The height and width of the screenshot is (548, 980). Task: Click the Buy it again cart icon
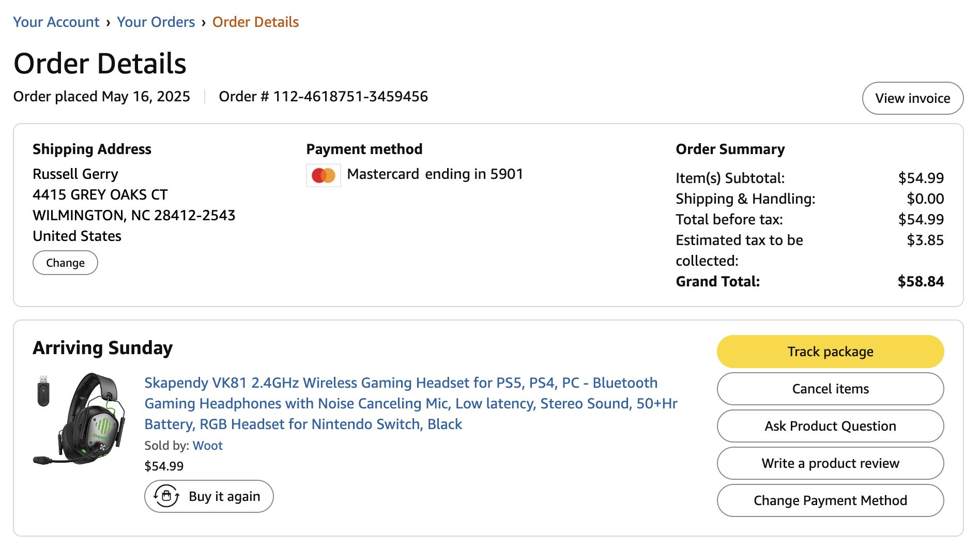coord(166,496)
